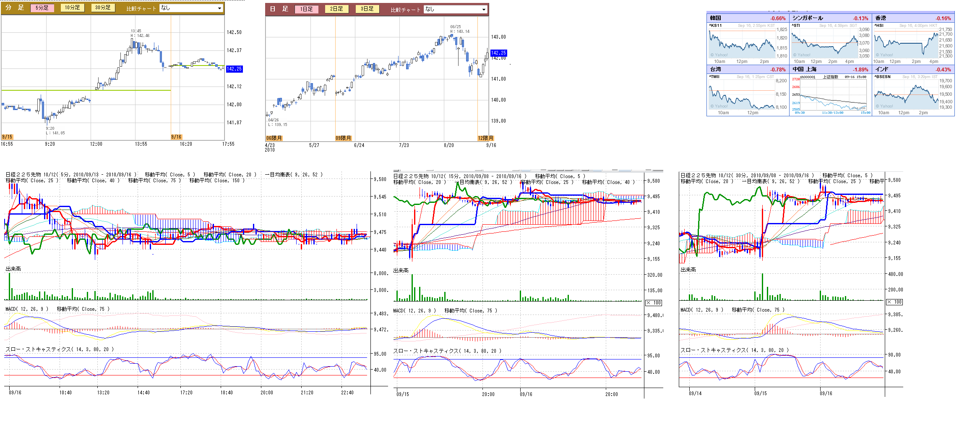Screen dimensions: 980x425
Task: Select the 1日足 daily interval
Action: [x=306, y=9]
